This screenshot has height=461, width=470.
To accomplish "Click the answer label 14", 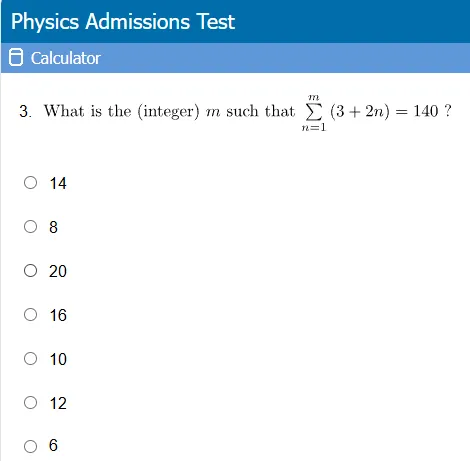I will pos(58,183).
